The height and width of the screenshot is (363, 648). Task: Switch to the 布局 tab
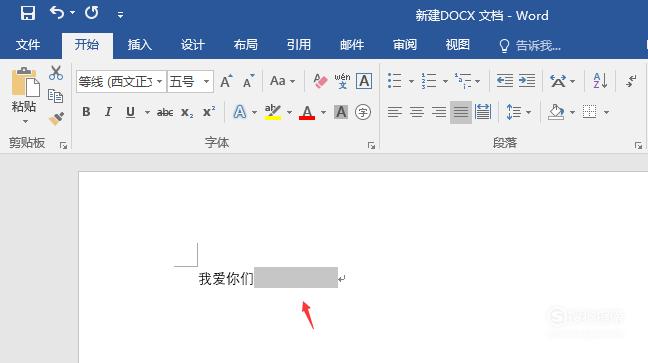(245, 45)
